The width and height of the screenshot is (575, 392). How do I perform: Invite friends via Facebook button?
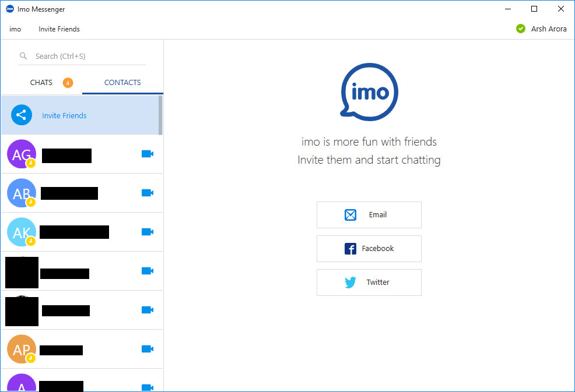(369, 248)
